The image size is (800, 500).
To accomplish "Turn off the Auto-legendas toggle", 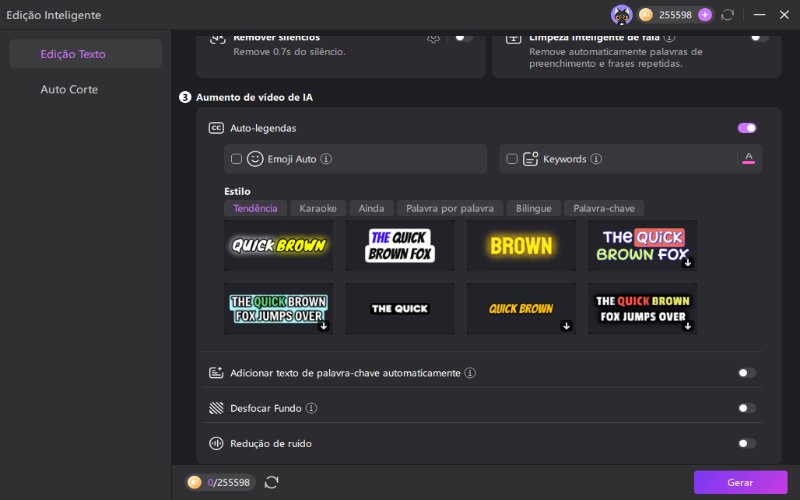I will click(x=747, y=128).
